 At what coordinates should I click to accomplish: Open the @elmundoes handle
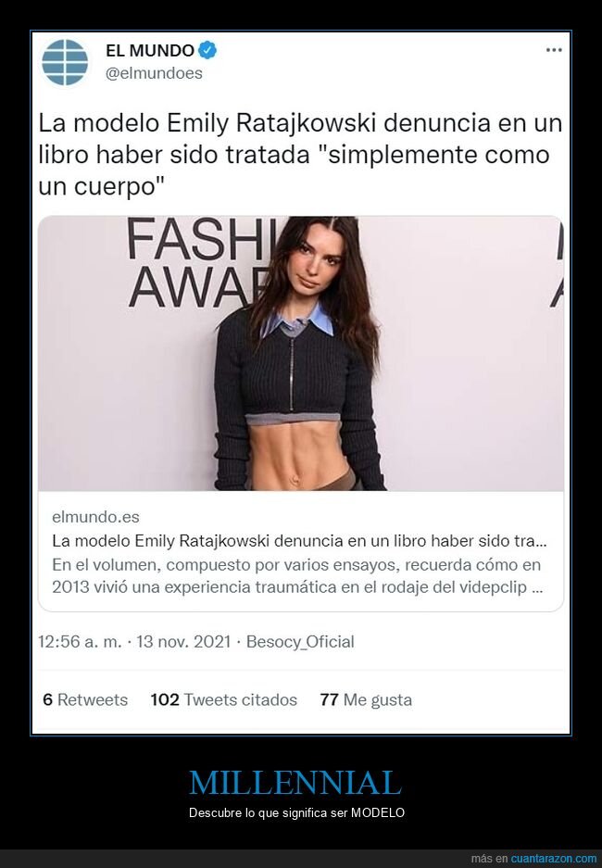coord(154,73)
